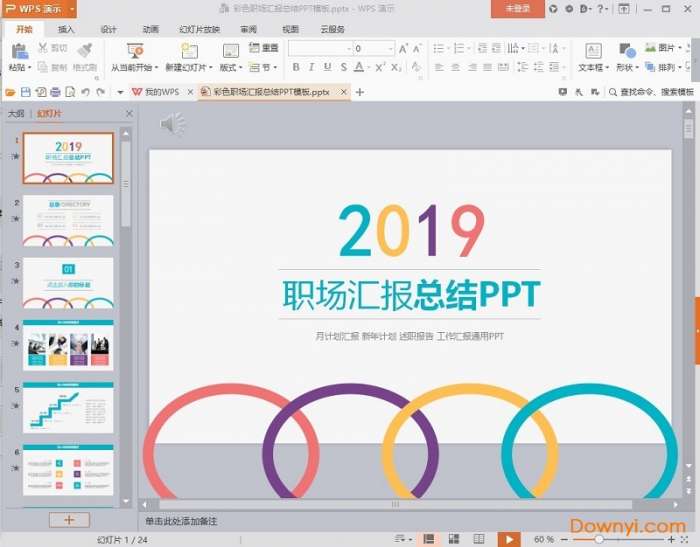Apply bold formatting with B
Viewport: 700px width, 547px height.
(x=296, y=67)
